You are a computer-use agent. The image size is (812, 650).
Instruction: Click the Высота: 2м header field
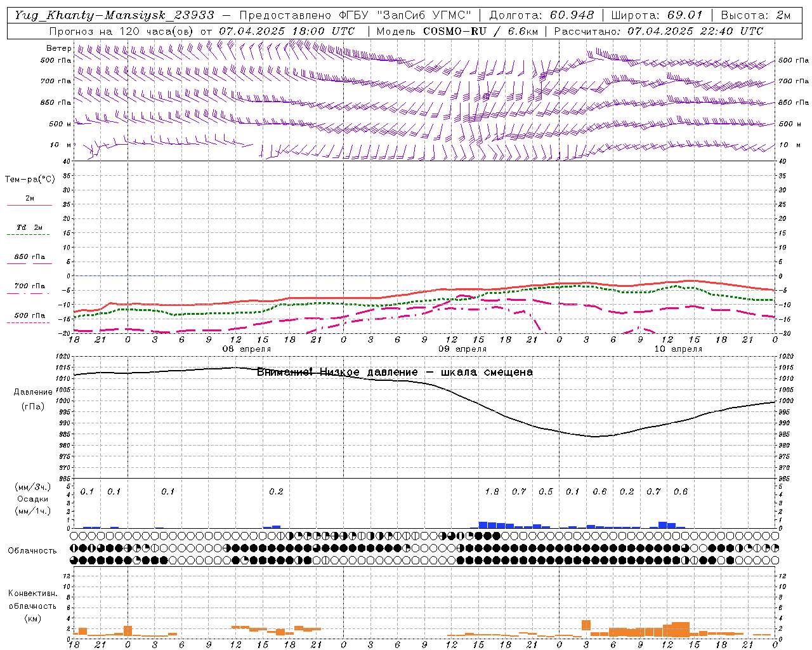[x=756, y=15]
